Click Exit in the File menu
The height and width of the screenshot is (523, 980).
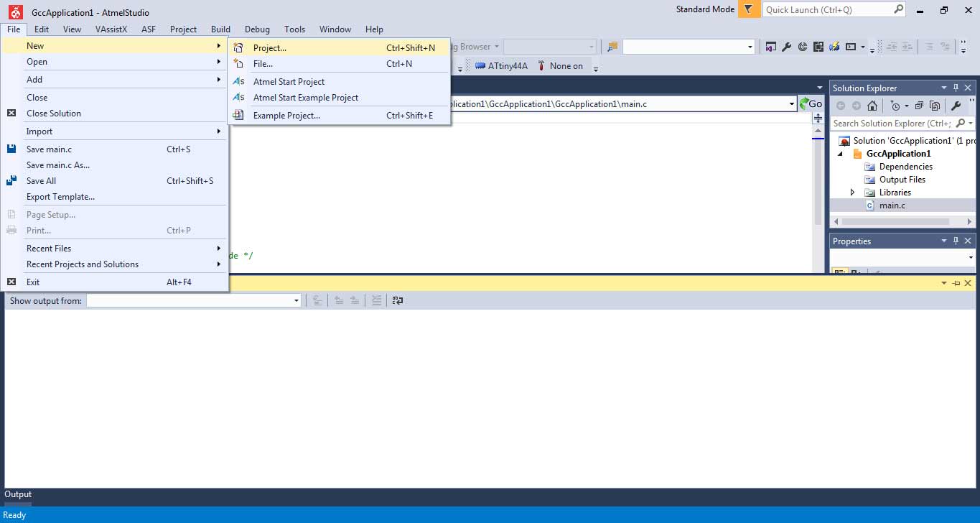tap(114, 282)
